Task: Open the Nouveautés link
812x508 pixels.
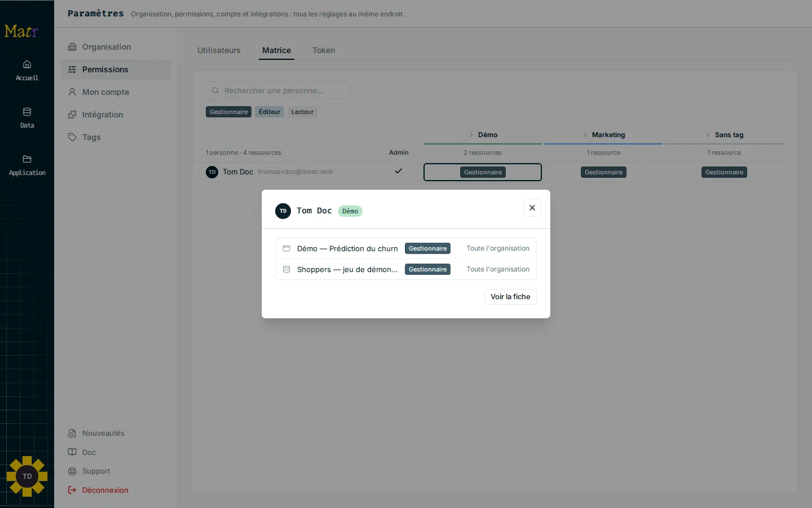Action: 103,433
